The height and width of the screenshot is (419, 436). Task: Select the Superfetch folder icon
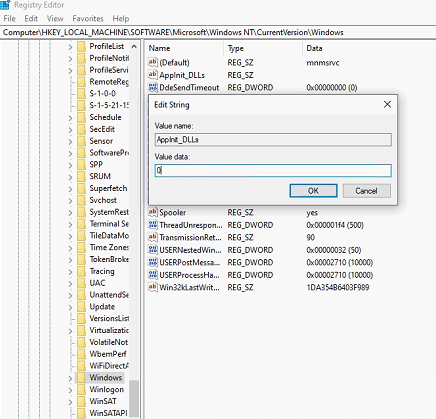coord(81,188)
